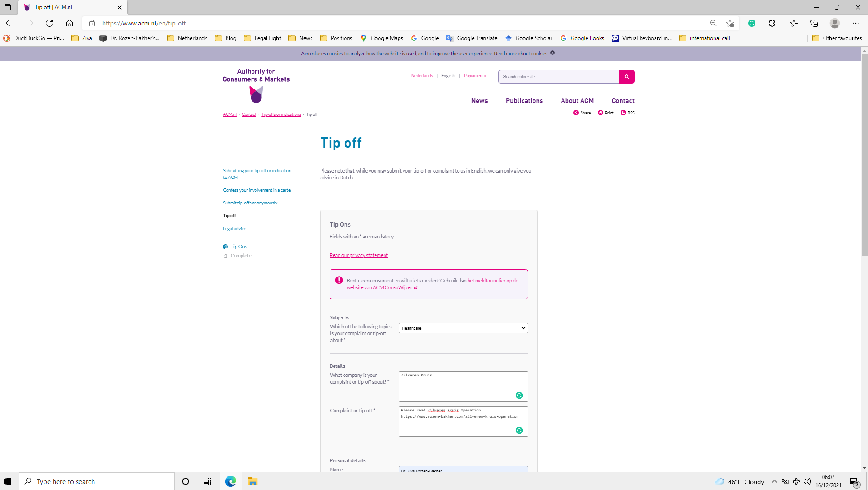The width and height of the screenshot is (868, 490).
Task: Open Collections icon
Action: [814, 23]
